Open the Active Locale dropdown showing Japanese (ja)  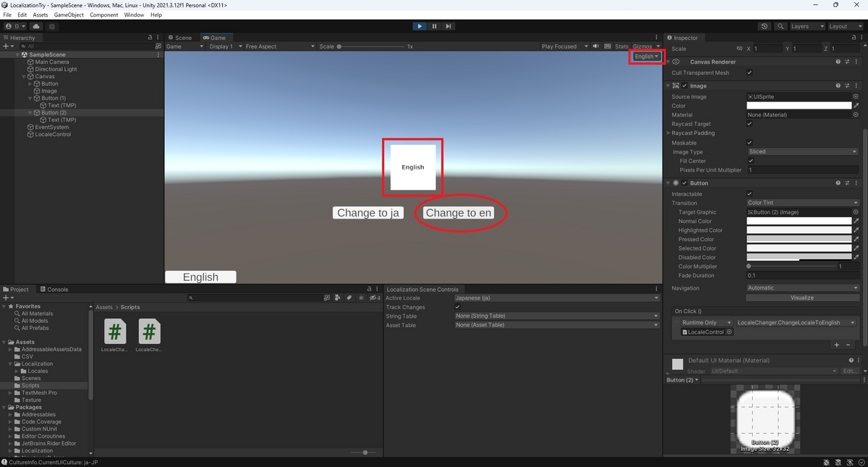(557, 298)
